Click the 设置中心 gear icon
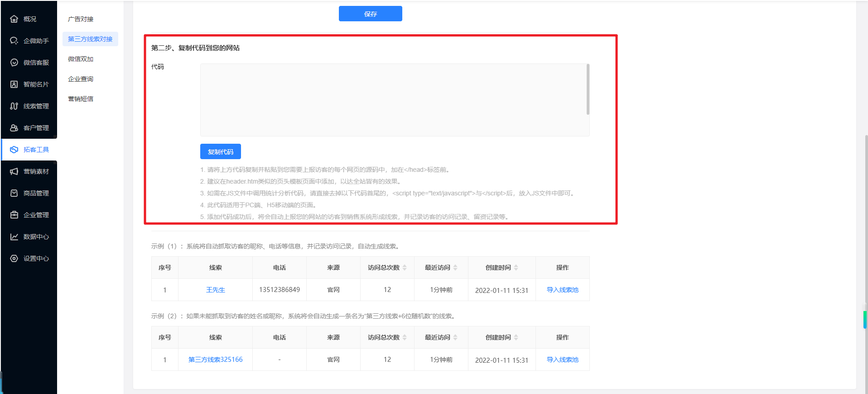The width and height of the screenshot is (868, 394). point(14,258)
